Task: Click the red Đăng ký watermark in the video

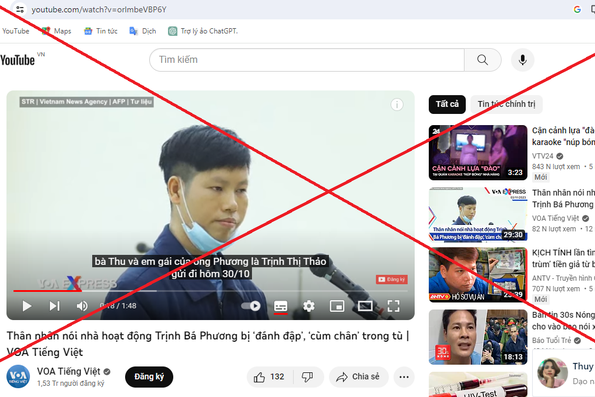Action: [x=392, y=279]
